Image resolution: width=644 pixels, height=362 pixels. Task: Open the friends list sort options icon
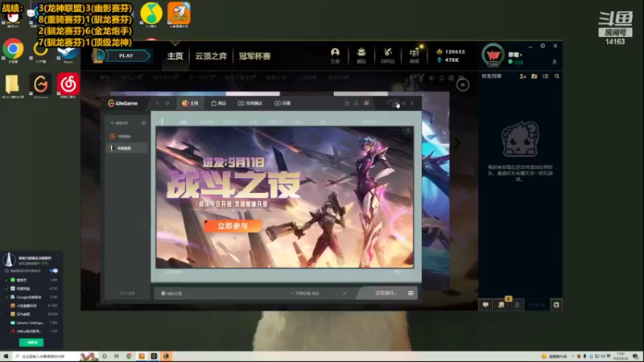[x=546, y=76]
